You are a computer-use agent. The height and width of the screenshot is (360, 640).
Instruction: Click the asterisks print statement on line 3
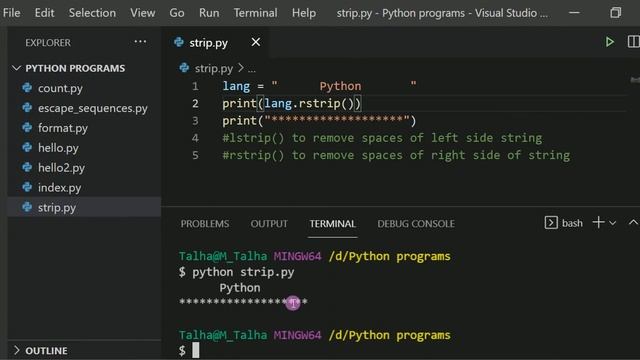click(x=319, y=121)
